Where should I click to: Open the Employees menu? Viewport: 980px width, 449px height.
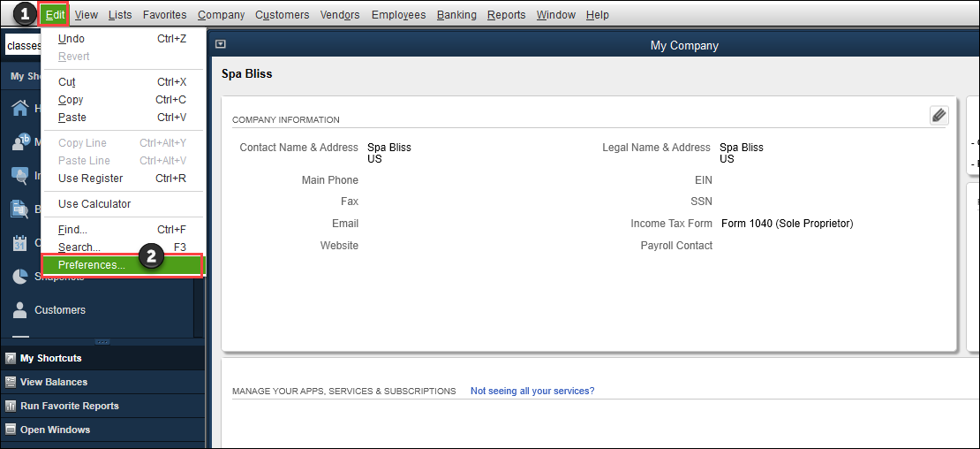pyautogui.click(x=399, y=14)
